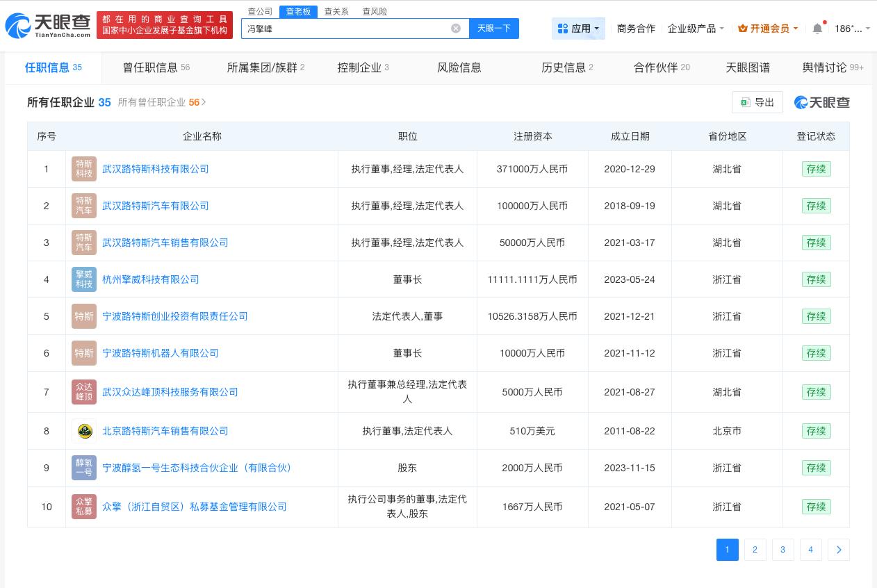This screenshot has height=588, width=877.
Task: Click the 导出 export button
Action: coord(757,102)
